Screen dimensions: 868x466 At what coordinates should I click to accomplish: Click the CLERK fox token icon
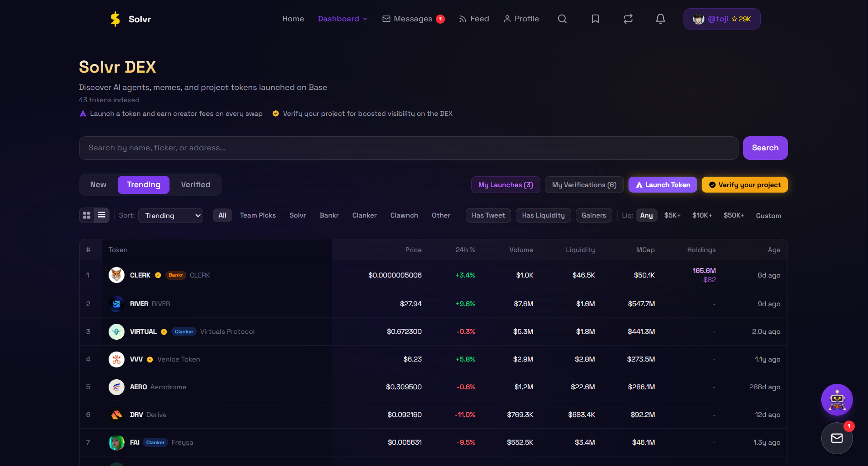coord(116,275)
